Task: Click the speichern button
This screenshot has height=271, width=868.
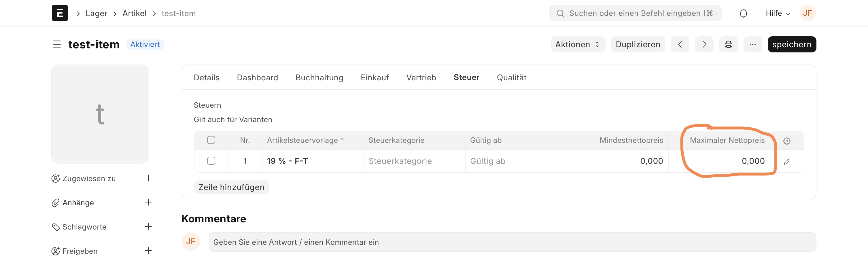Action: (x=791, y=44)
